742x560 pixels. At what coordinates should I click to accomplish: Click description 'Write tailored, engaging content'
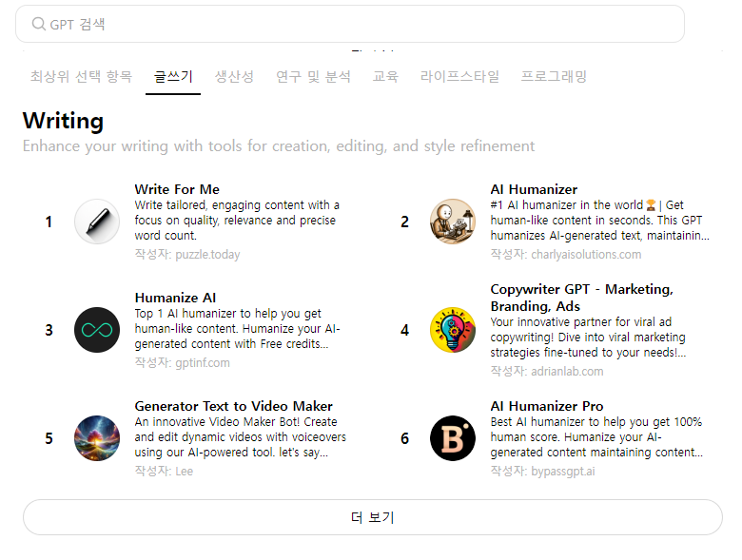237,220
